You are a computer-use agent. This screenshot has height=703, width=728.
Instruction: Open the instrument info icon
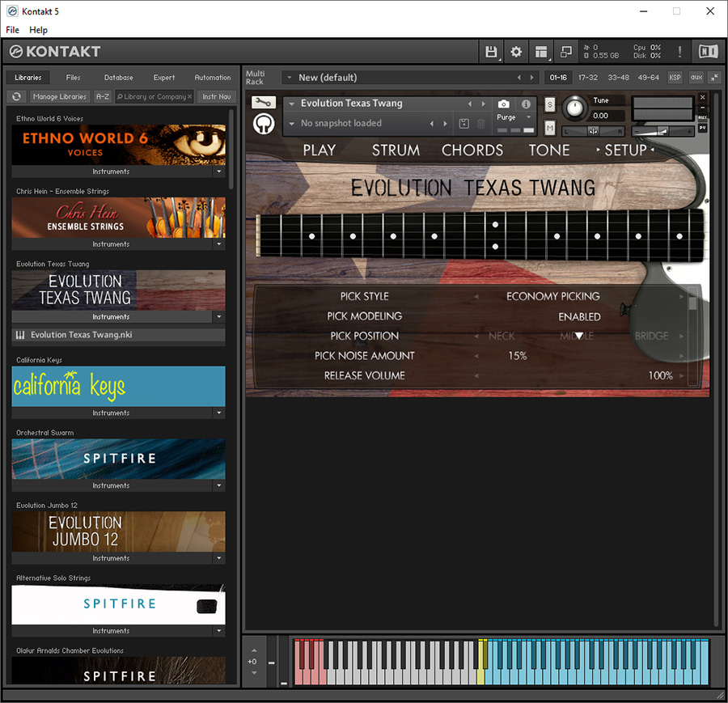526,104
